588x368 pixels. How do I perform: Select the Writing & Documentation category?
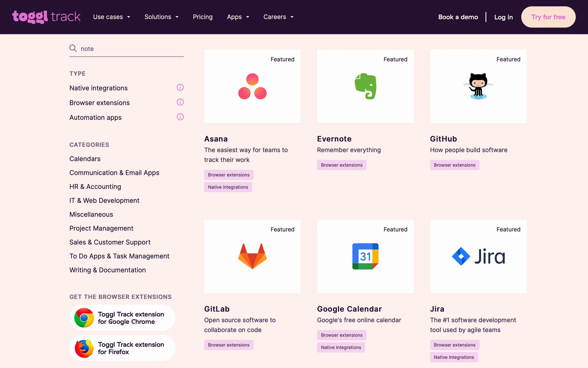[x=107, y=270]
